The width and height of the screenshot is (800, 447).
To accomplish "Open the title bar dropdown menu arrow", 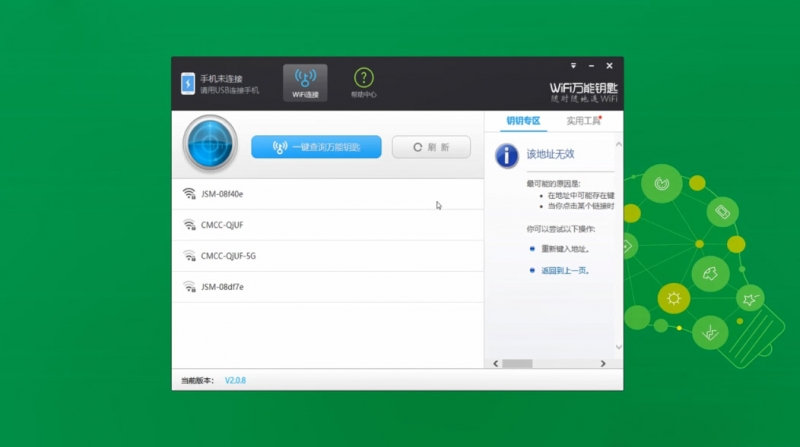I will coord(573,66).
